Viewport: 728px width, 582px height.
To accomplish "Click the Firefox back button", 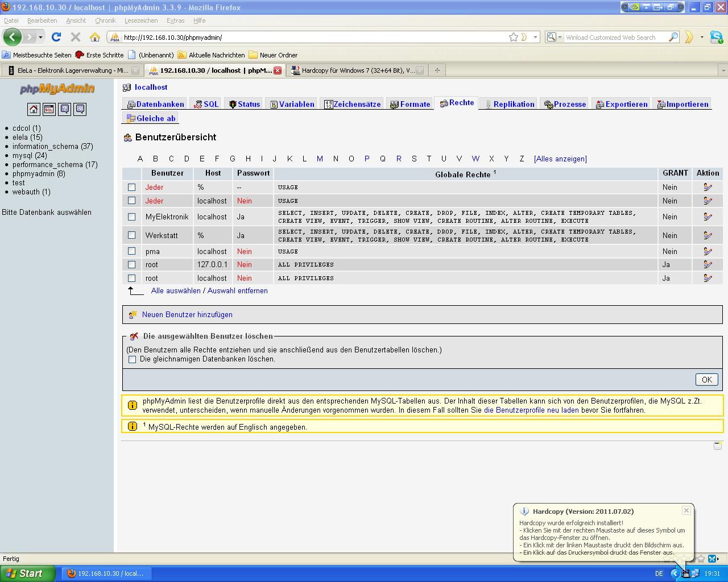I will point(12,37).
